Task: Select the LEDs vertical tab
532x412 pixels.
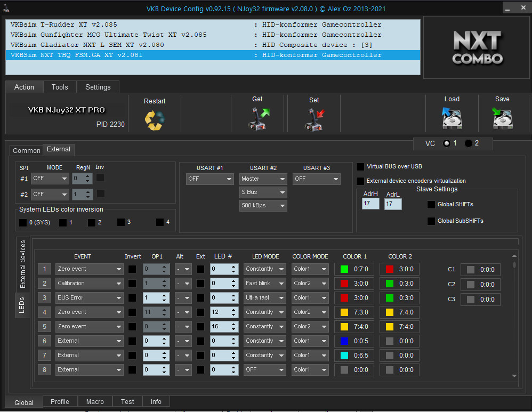Action: pos(22,305)
